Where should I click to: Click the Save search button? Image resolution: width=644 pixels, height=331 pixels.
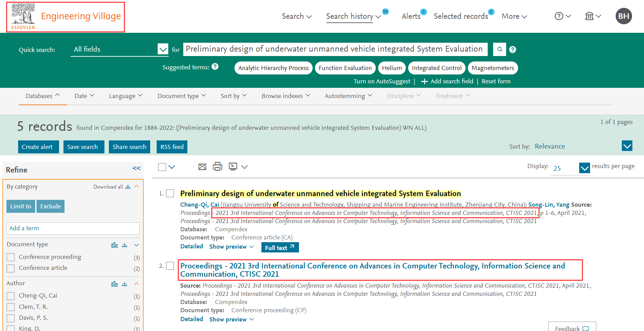tap(84, 147)
